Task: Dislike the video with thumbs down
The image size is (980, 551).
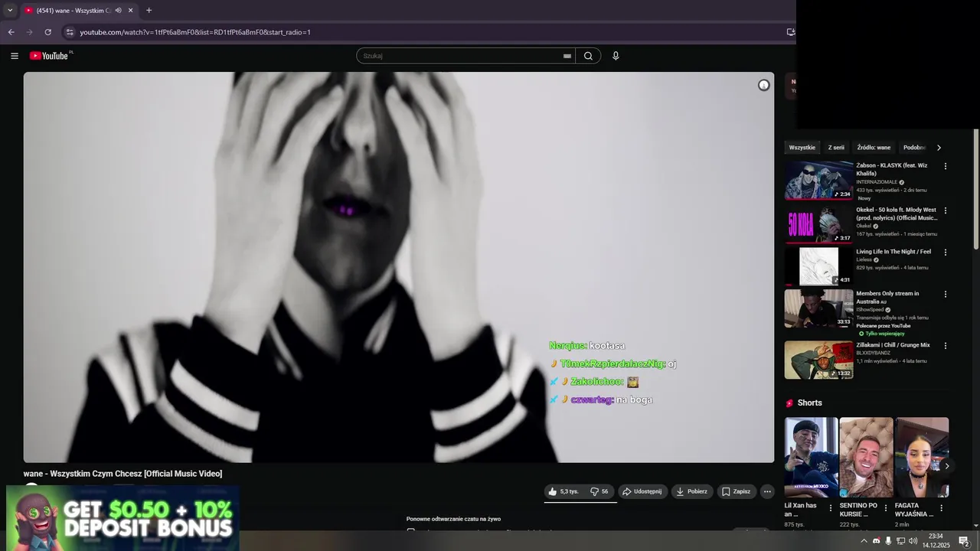Action: 599,491
